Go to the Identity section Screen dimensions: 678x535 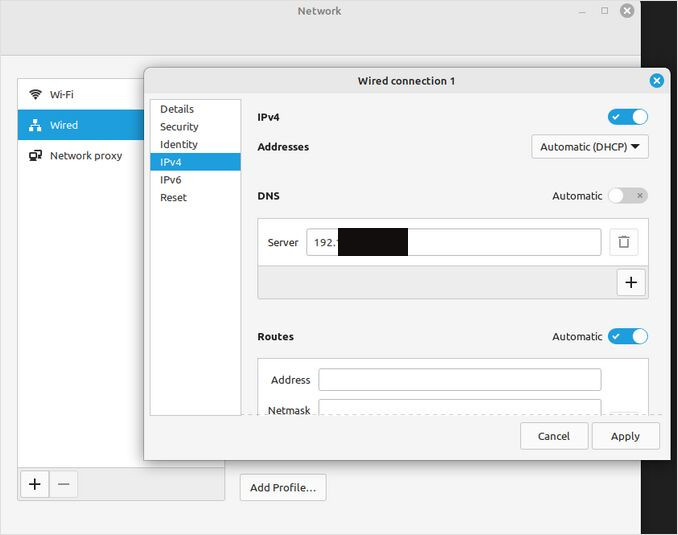(x=179, y=145)
